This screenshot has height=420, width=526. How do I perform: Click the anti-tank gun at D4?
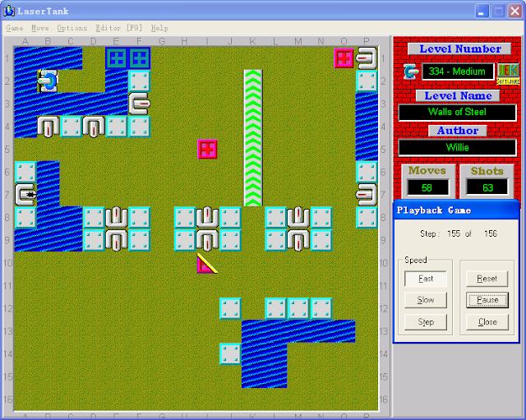click(94, 127)
